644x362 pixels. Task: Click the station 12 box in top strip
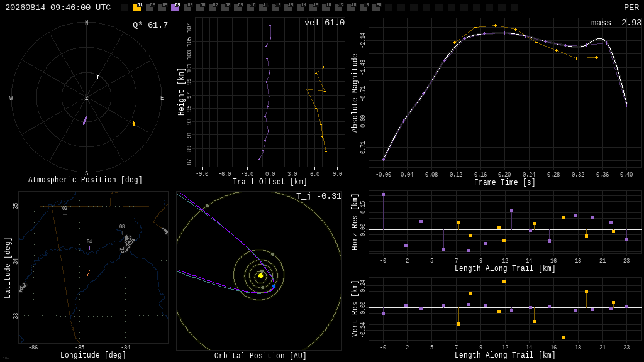pos(275,8)
